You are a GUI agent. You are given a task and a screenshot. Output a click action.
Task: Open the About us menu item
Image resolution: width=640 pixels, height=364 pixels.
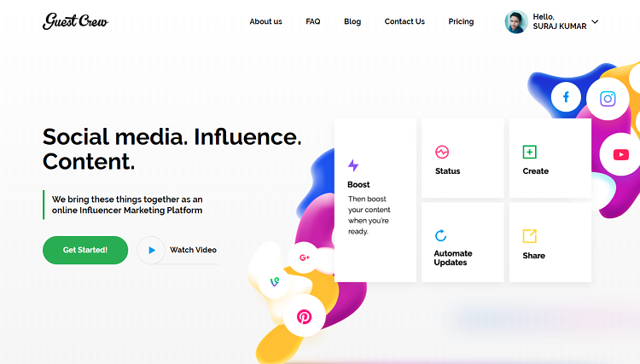point(265,21)
